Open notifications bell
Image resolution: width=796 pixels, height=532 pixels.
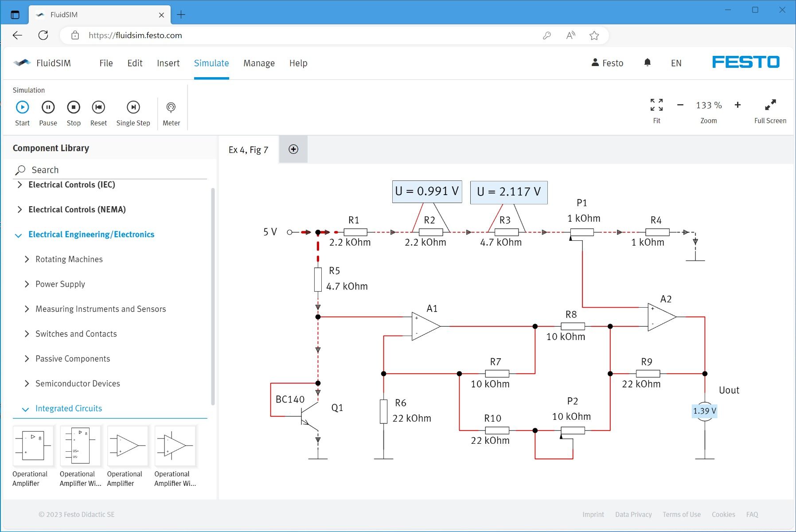pos(647,63)
